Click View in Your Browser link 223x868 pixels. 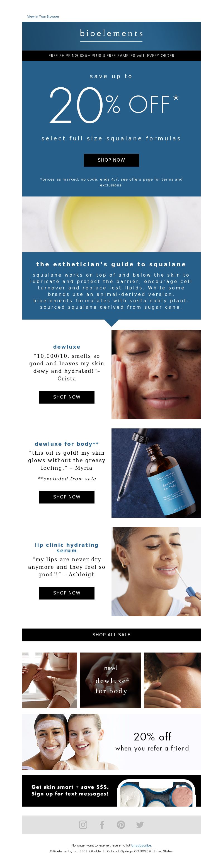pos(43,16)
